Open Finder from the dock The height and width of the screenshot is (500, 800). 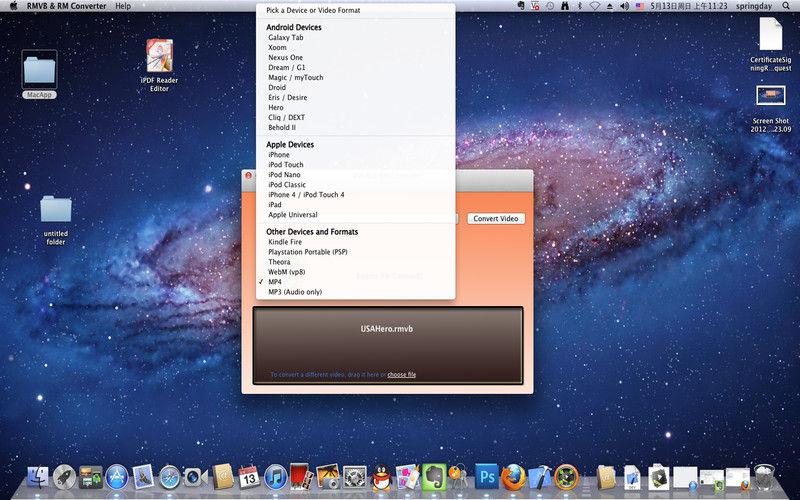click(x=37, y=478)
